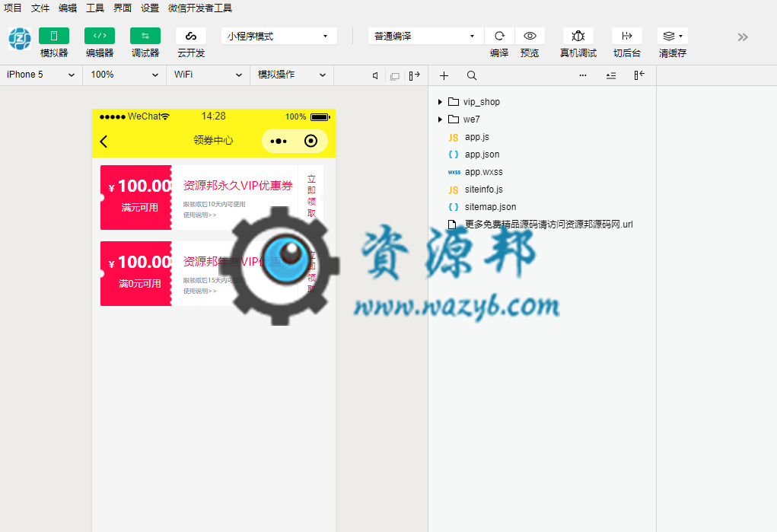Click the switch to background icon
The height and width of the screenshot is (532, 777).
627,36
